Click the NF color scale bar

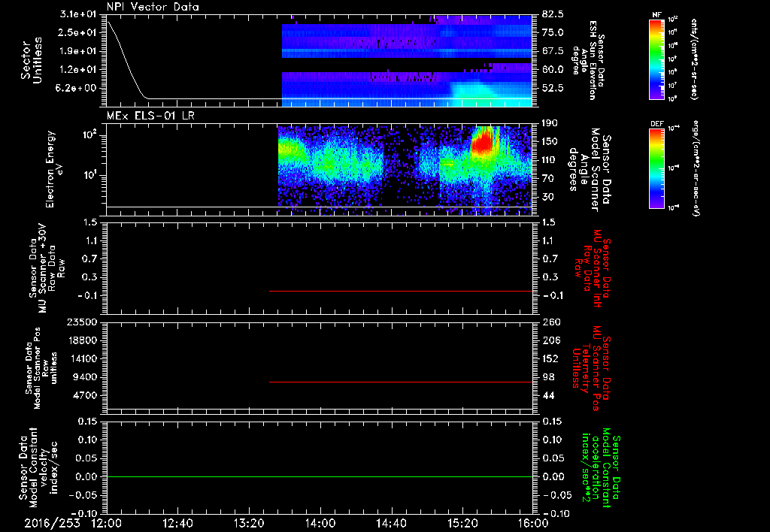tap(656, 59)
